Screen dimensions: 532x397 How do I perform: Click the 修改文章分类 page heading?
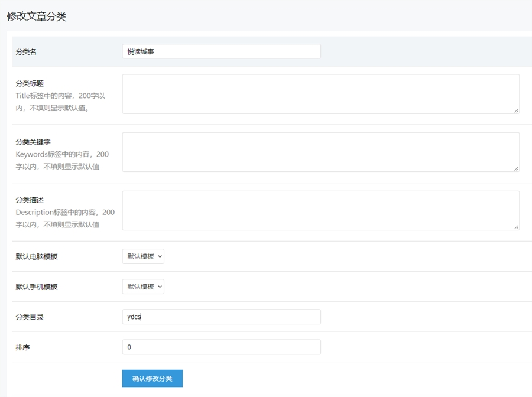pyautogui.click(x=37, y=17)
